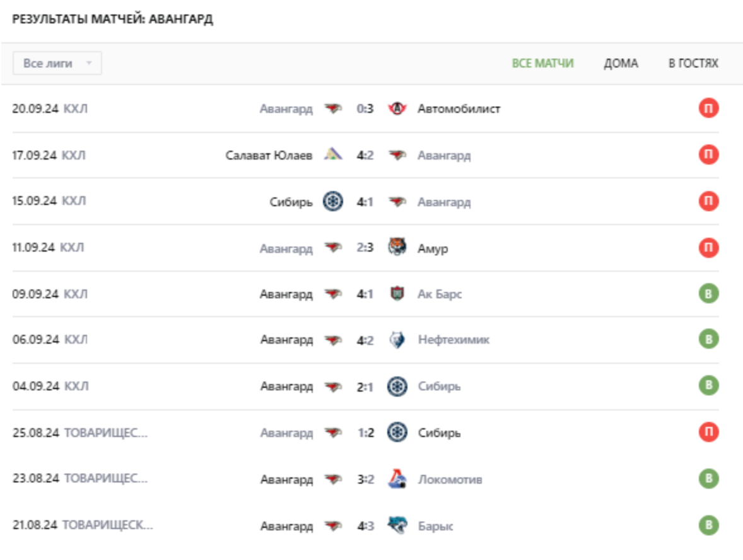Open the "Все лиги" league dropdown
The height and width of the screenshot is (560, 743).
[57, 64]
